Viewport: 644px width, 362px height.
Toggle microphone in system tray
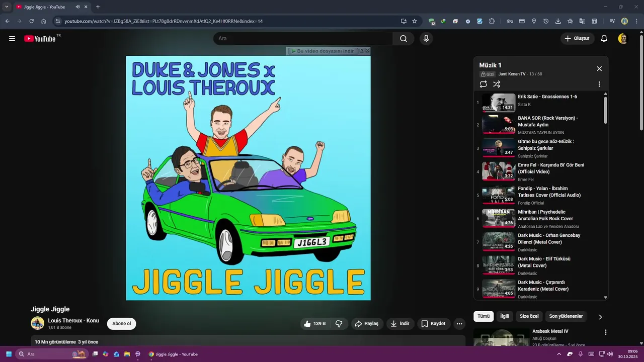point(581,354)
